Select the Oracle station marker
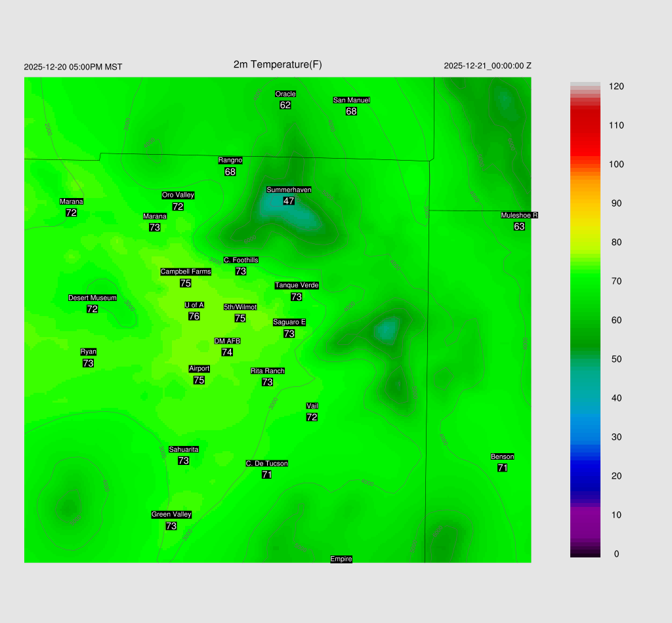Viewport: 672px width, 623px height. tap(285, 94)
